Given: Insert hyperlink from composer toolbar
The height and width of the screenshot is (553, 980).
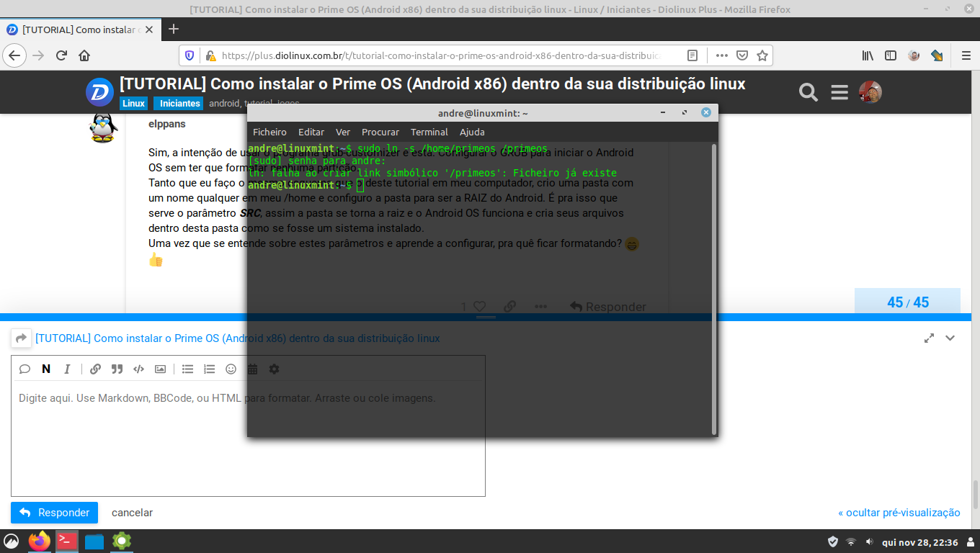Looking at the screenshot, I should (95, 369).
